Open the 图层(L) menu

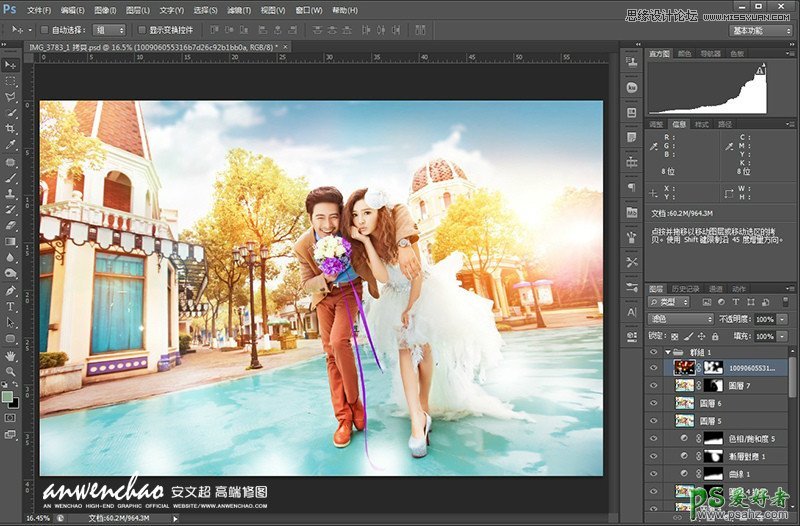point(138,10)
